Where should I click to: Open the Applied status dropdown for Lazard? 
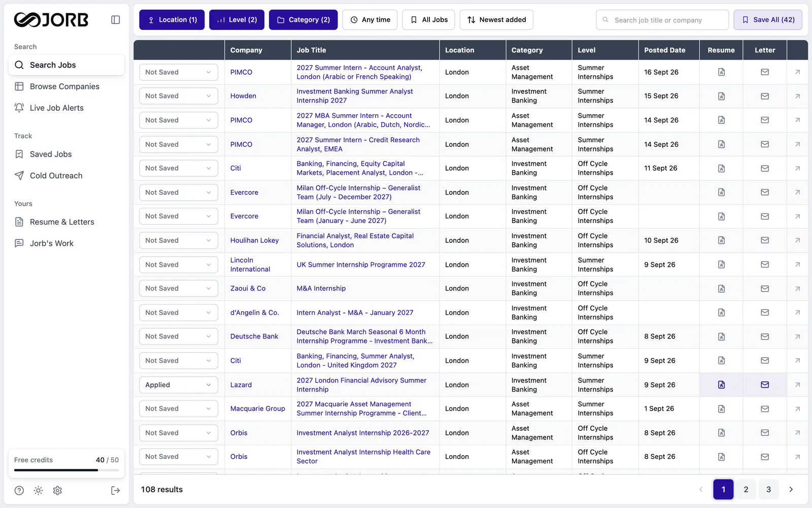[179, 385]
